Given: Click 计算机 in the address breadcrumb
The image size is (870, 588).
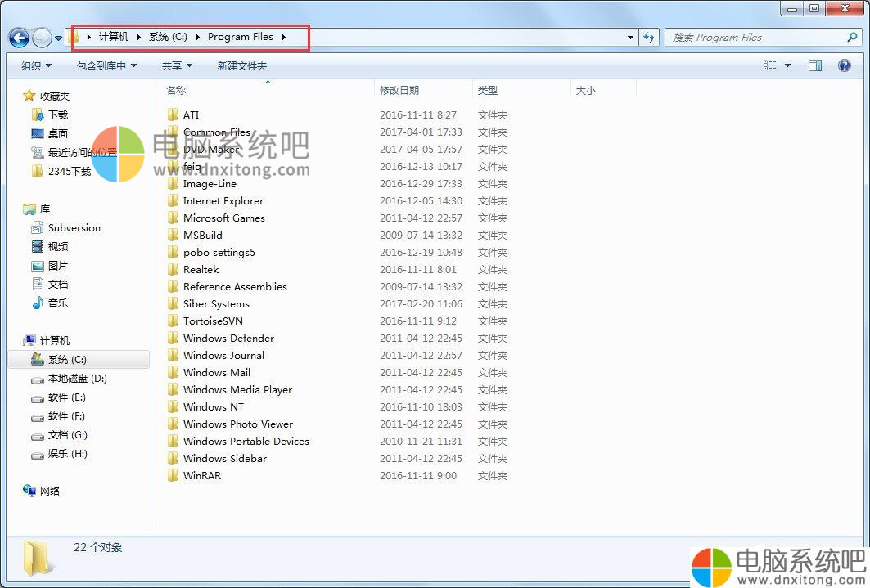Looking at the screenshot, I should pos(114,37).
